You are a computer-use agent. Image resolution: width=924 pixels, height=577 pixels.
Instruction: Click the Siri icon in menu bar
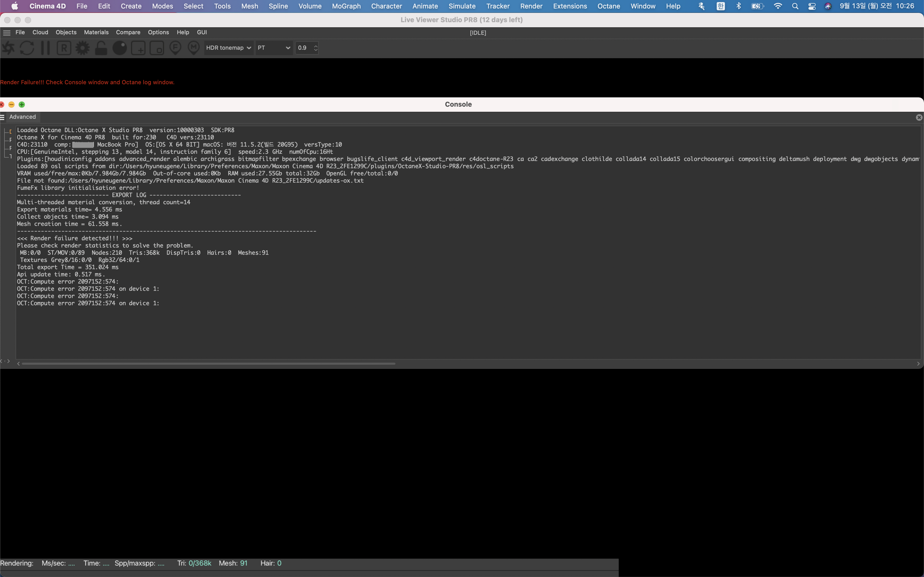tap(828, 6)
